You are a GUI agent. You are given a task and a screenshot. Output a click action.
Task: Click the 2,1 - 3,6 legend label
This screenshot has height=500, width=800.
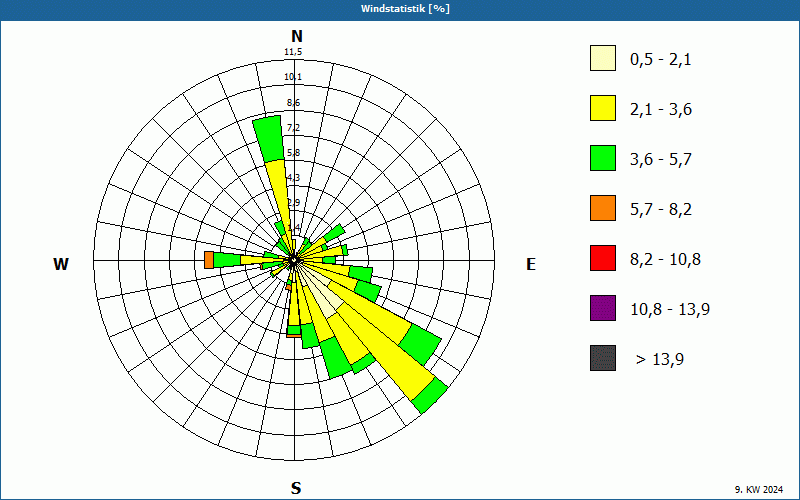click(661, 110)
